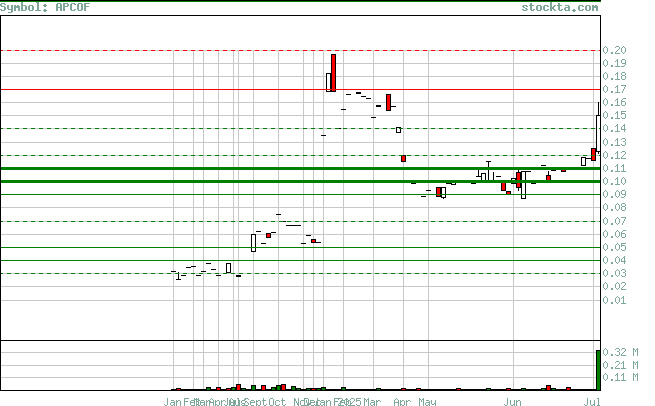Select the 0.10 price axis label
The image size is (655, 406).
click(614, 181)
